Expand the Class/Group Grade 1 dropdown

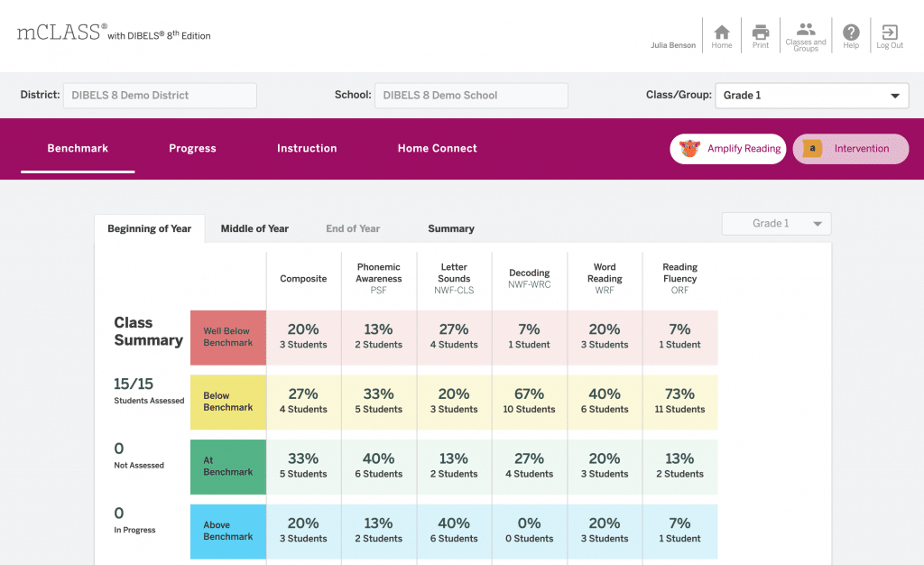point(812,96)
